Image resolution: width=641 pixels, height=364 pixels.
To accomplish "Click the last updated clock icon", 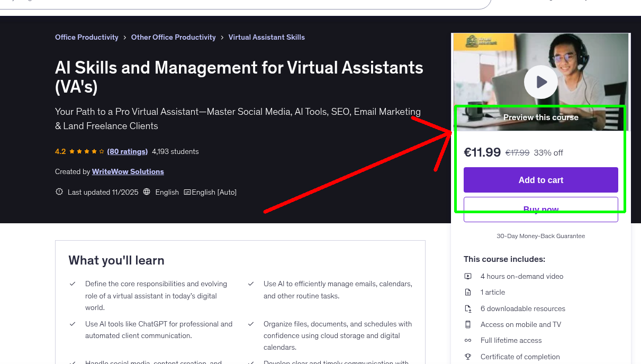I will (x=59, y=192).
